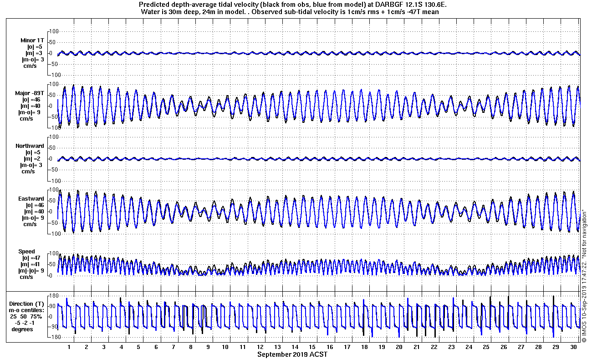This screenshot has height=364, width=592.
Task: Click day '27' tick label on date axis
Action: 521,347
